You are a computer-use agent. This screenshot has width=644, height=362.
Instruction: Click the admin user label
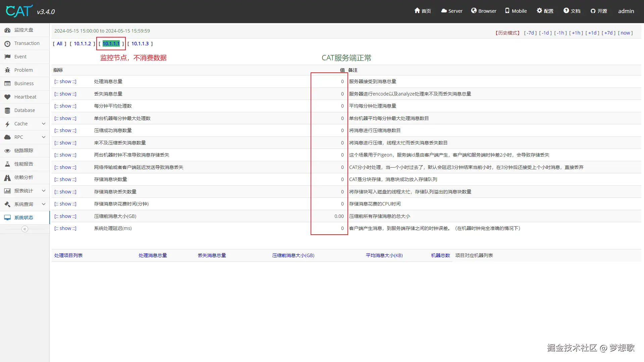pos(626,11)
